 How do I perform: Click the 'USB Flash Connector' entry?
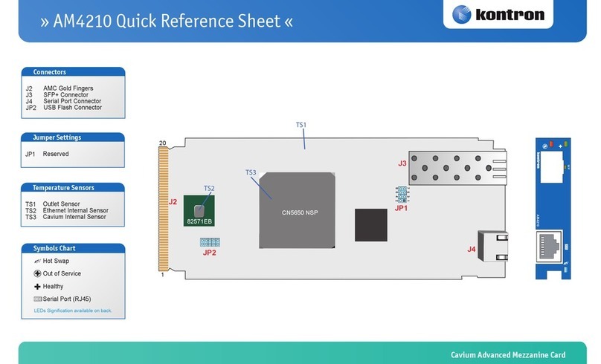tap(72, 108)
